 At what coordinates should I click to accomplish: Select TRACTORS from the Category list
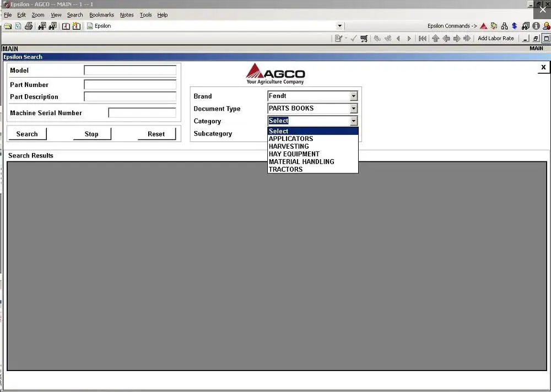313,170
